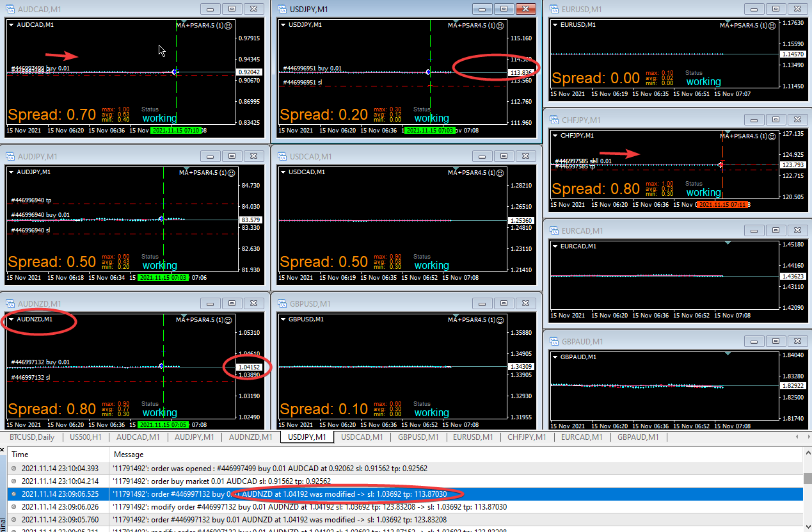Screen dimensions: 812x532
Task: Click the expert advisor smiley on GBPUSD chart
Action: [x=500, y=319]
